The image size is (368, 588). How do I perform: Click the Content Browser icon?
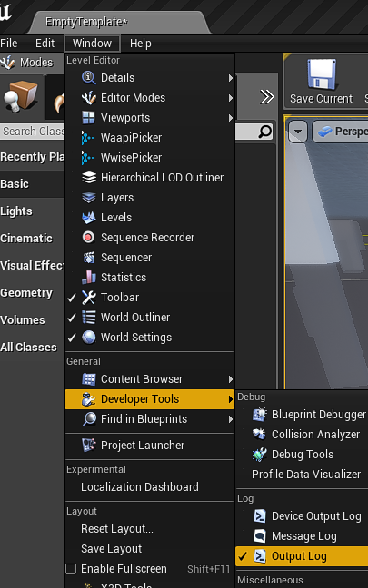[x=89, y=379]
